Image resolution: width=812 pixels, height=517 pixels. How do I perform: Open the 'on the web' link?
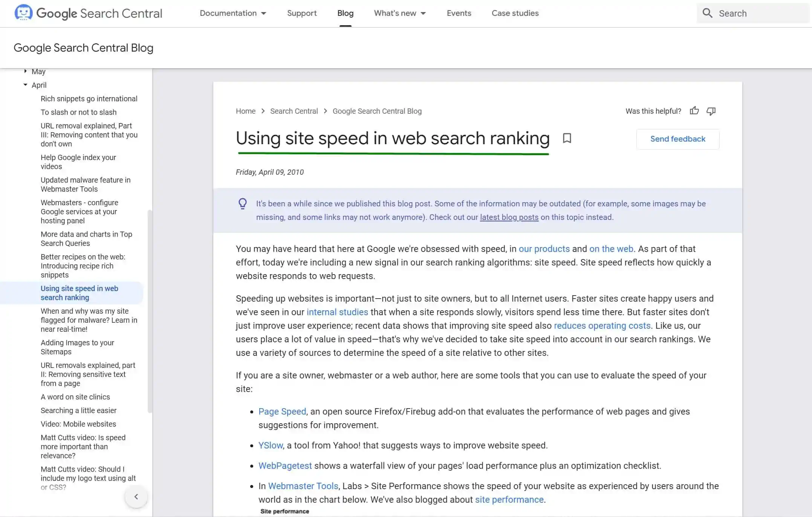point(611,249)
